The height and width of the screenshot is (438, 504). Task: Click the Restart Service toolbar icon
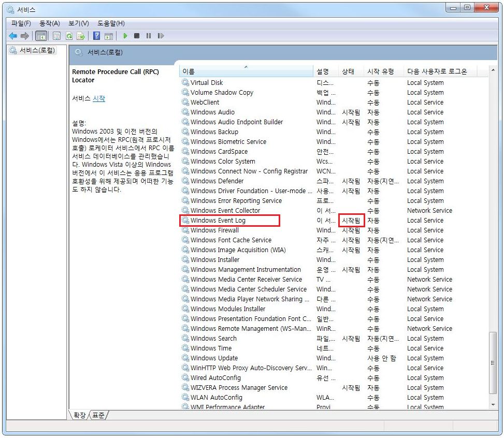pos(161,36)
